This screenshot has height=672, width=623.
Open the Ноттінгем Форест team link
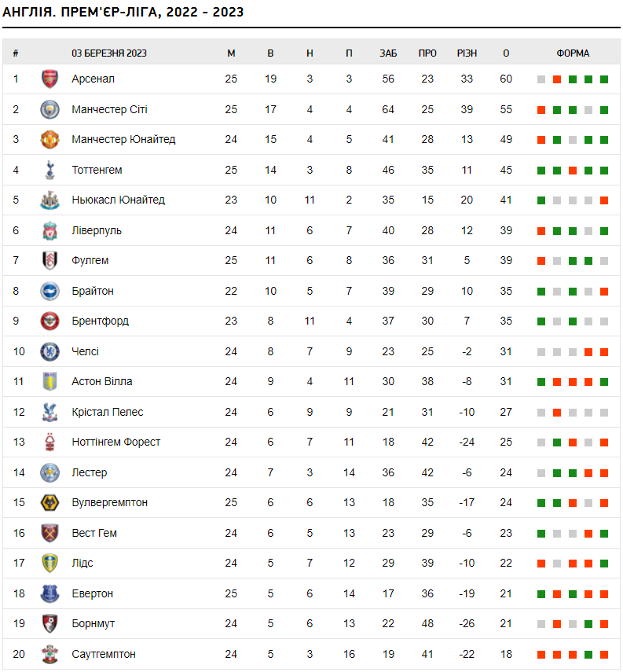click(115, 442)
